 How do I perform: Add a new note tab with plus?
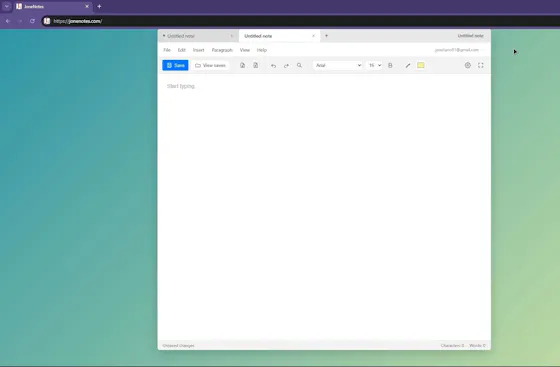pos(326,36)
